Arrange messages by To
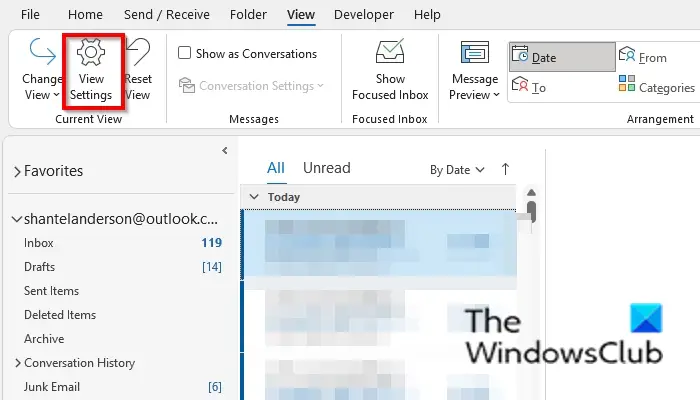Viewport: 700px width, 400px height. pos(529,87)
